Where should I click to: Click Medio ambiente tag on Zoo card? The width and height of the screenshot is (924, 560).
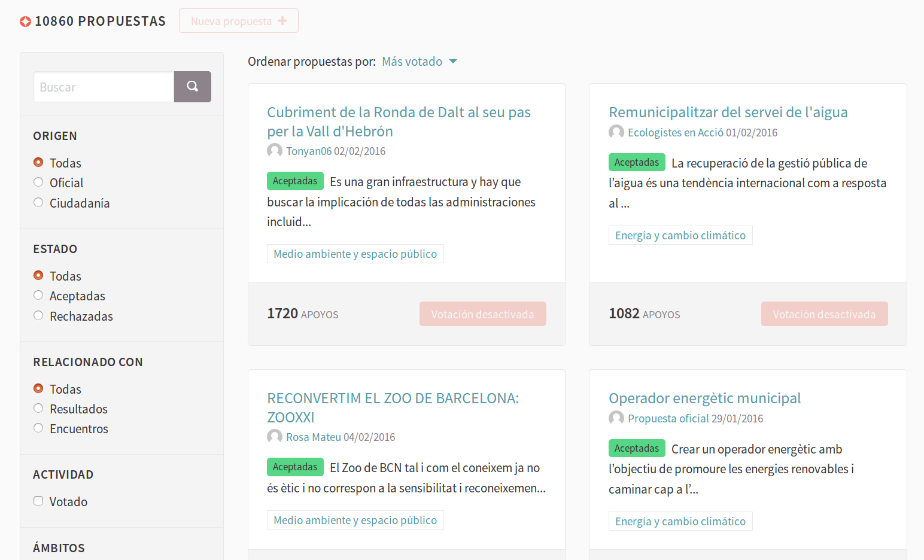coord(355,520)
